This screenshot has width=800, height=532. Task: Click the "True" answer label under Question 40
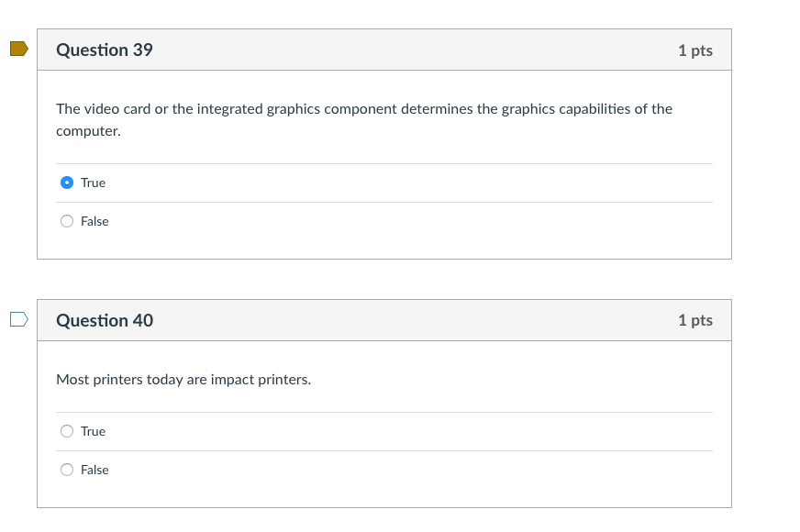93,431
